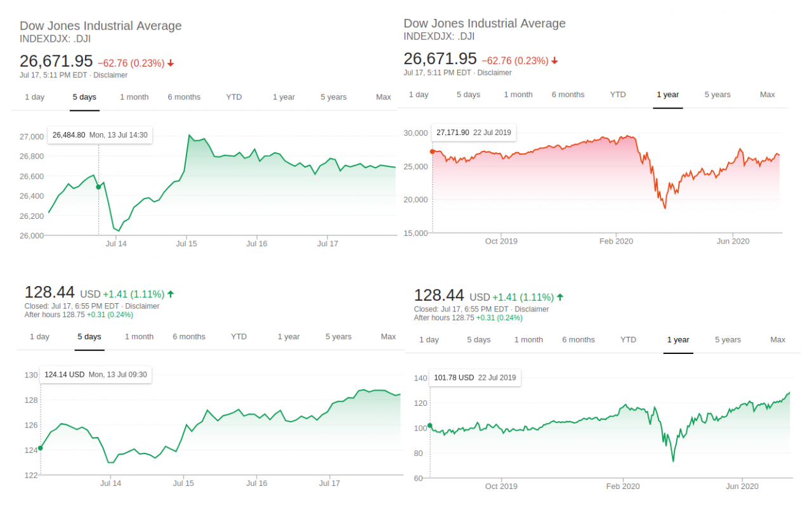Click green start dot on stock 1-year chart
Image resolution: width=812 pixels, height=522 pixels.
click(430, 426)
